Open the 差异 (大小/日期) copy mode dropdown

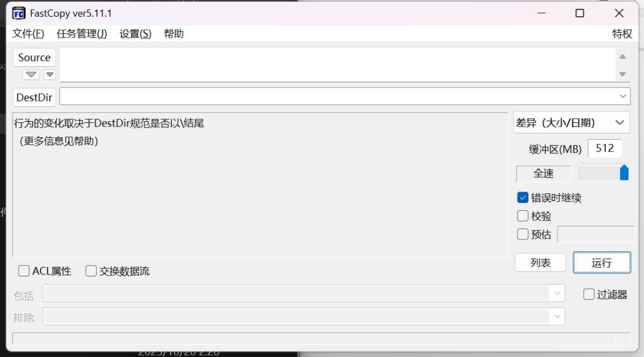coord(571,122)
